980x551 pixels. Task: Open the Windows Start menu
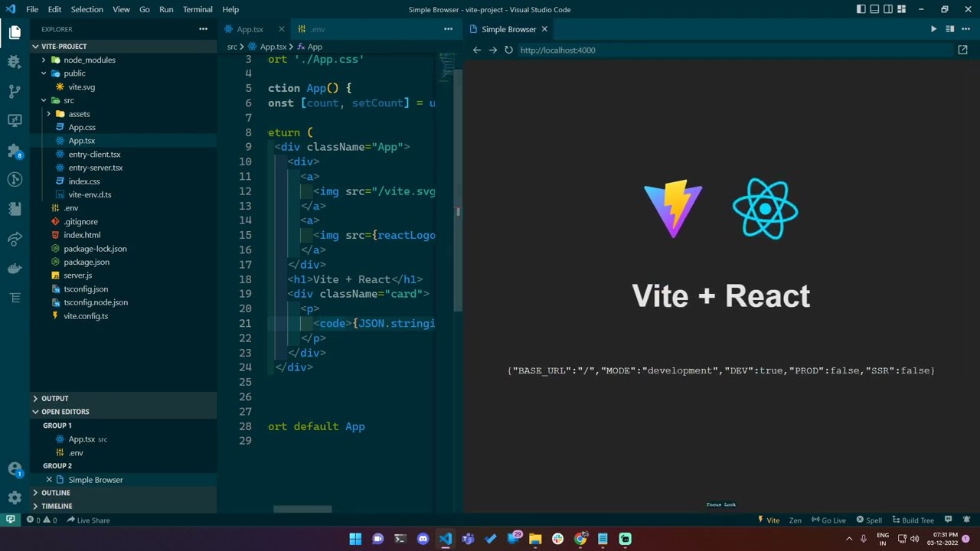(x=355, y=539)
